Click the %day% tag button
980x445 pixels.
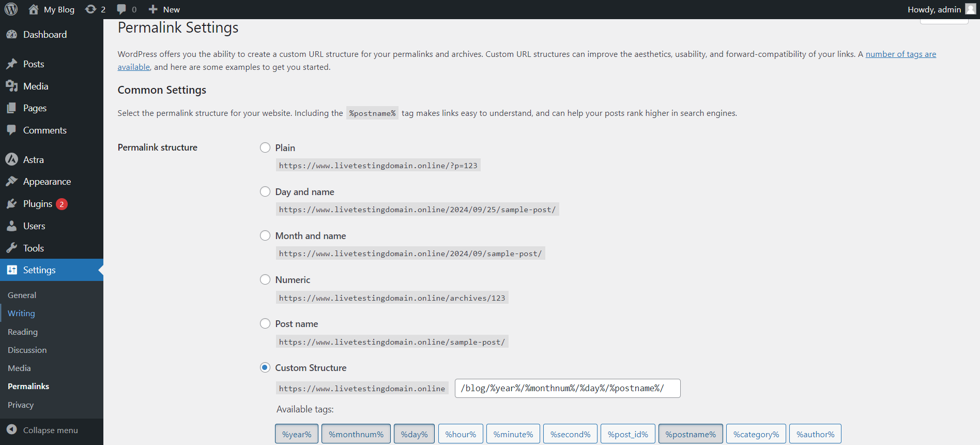pos(414,434)
